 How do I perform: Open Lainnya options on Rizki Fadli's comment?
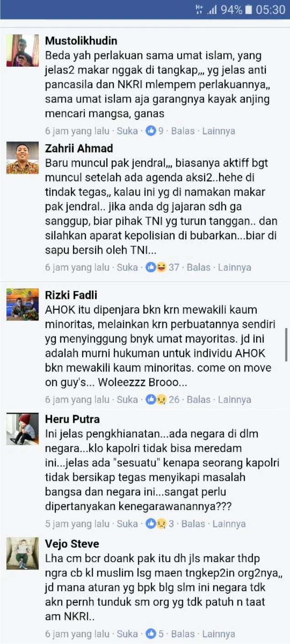[235, 399]
